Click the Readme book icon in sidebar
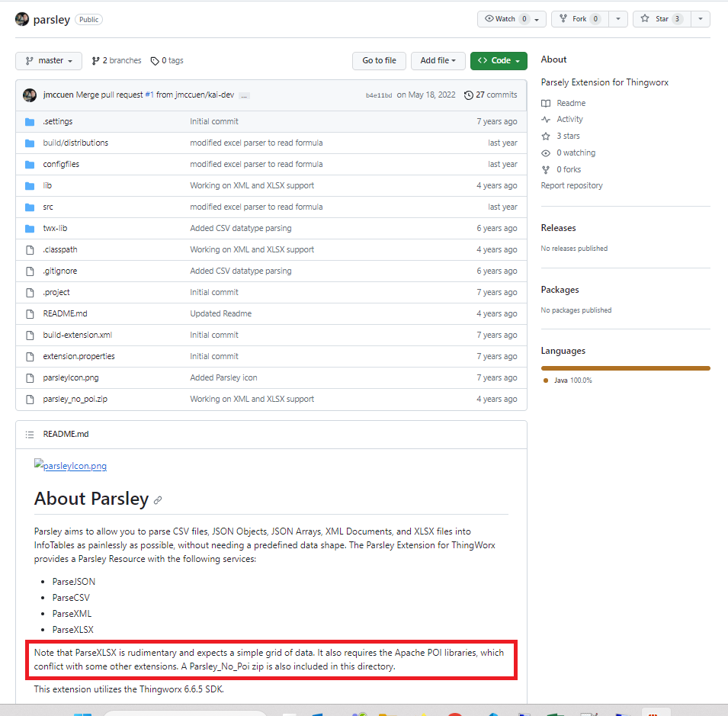This screenshot has width=728, height=716. tap(545, 103)
